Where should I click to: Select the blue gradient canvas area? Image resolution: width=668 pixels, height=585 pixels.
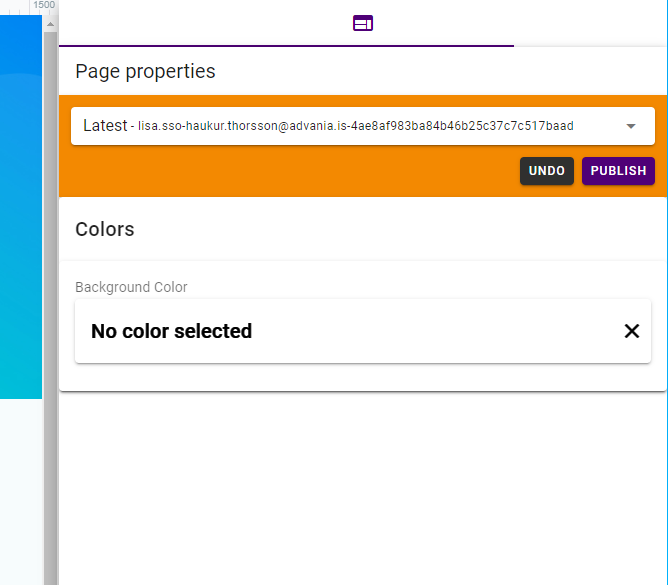21,207
